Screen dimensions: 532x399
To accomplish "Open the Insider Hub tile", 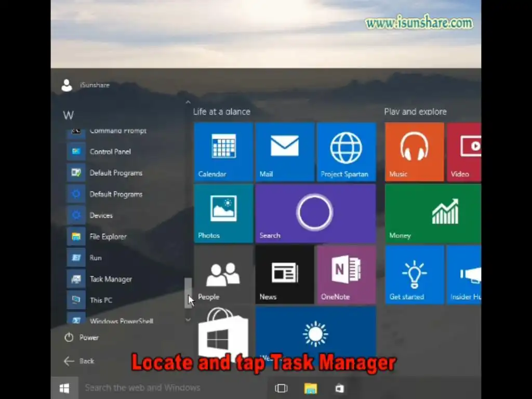I will [464, 275].
